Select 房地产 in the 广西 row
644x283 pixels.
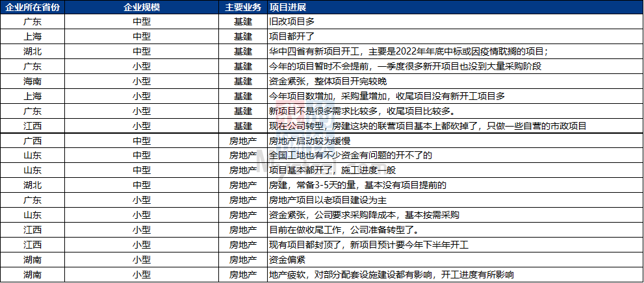click(243, 141)
